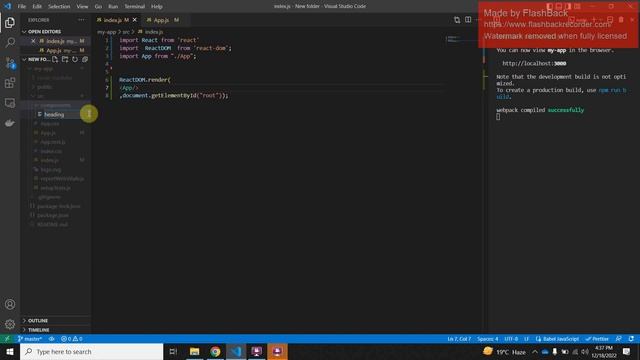640x360 pixels.
Task: Expand the Outline section
Action: pyautogui.click(x=55, y=321)
